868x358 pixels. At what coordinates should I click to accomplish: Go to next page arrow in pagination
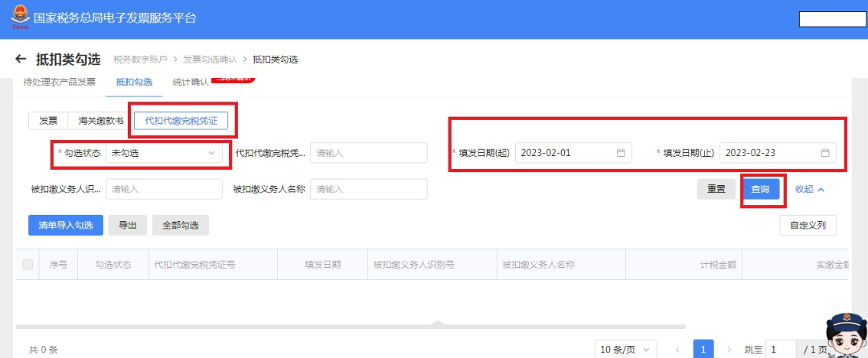coord(729,350)
